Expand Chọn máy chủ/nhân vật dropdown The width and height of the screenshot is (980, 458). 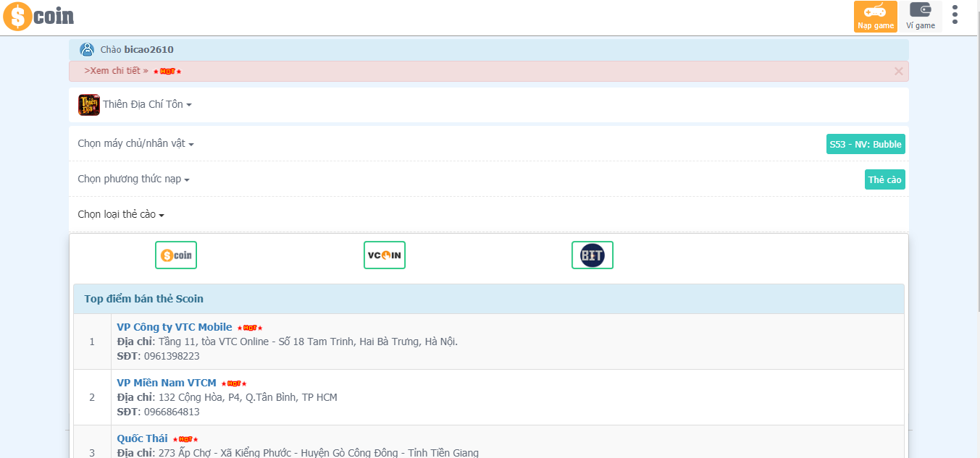(x=135, y=143)
